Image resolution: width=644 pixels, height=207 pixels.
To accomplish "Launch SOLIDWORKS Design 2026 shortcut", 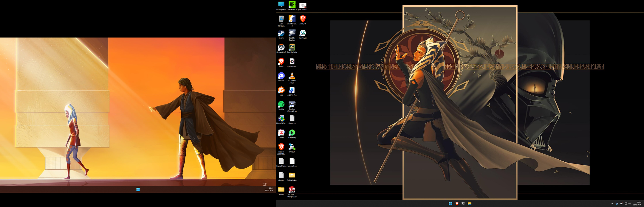I will click(x=292, y=192).
